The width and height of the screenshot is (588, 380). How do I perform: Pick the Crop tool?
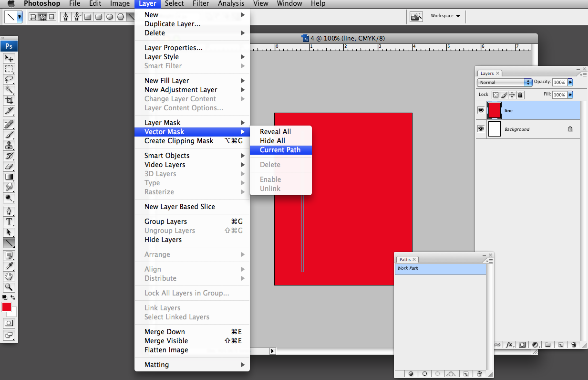click(9, 100)
